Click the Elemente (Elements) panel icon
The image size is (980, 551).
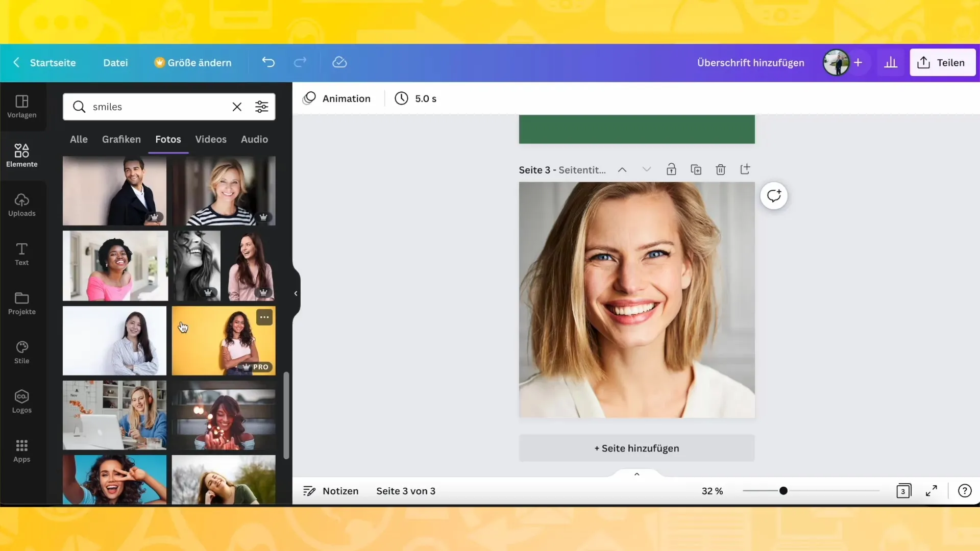pos(21,155)
